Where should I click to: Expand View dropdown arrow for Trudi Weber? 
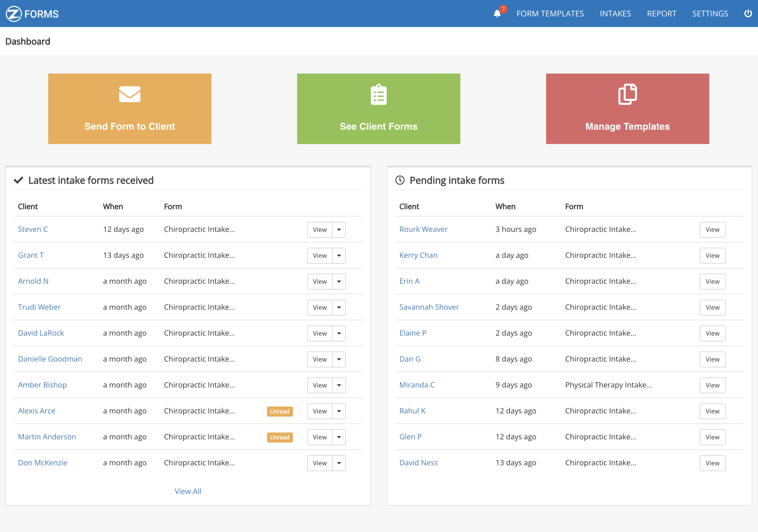339,308
